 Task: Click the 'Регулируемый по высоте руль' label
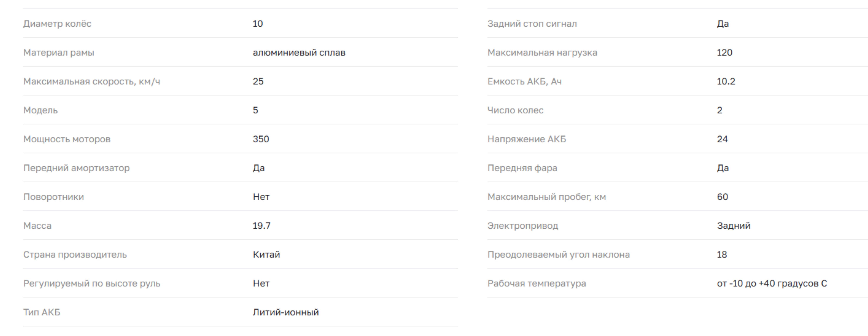[92, 283]
